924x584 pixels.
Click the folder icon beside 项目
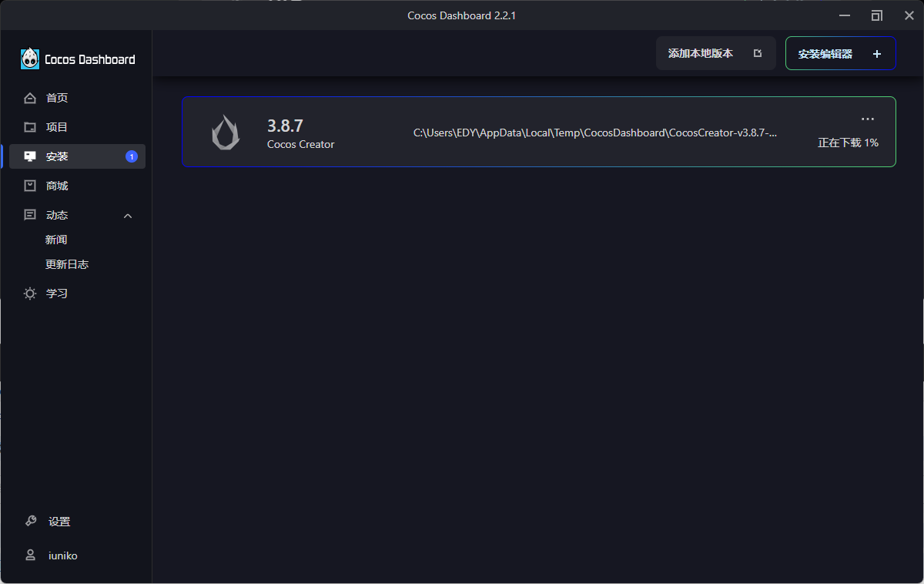coord(30,127)
